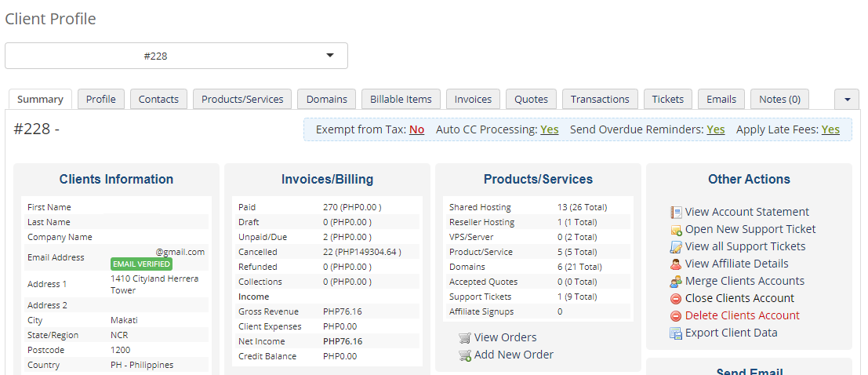Toggle the Apply Late Fees setting
Image resolution: width=868 pixels, height=375 pixels.
(830, 129)
